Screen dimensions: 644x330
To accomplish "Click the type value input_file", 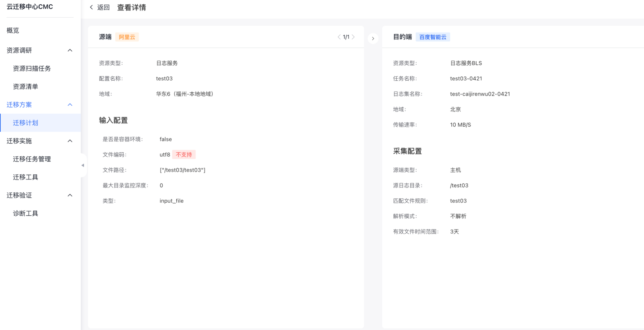I will click(172, 201).
